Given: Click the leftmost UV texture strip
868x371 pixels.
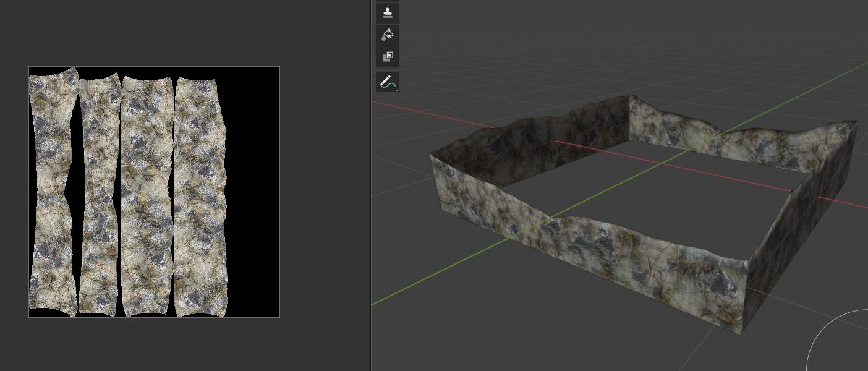Looking at the screenshot, I should (x=52, y=185).
